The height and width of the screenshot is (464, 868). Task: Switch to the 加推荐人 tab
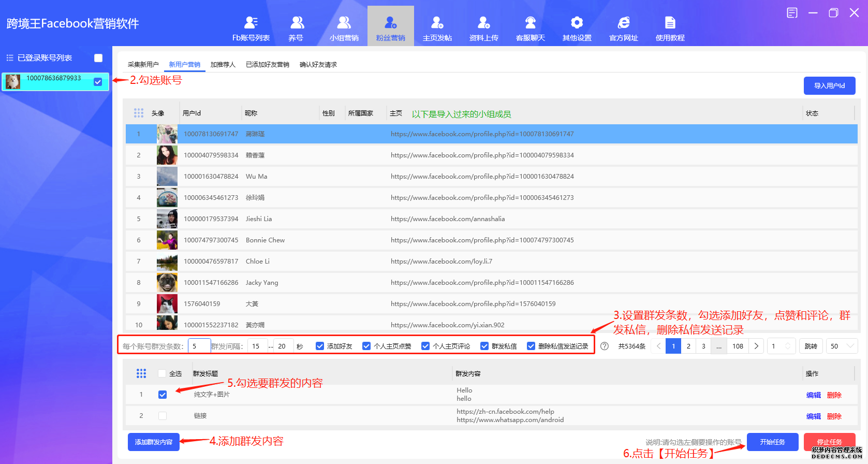pyautogui.click(x=223, y=65)
